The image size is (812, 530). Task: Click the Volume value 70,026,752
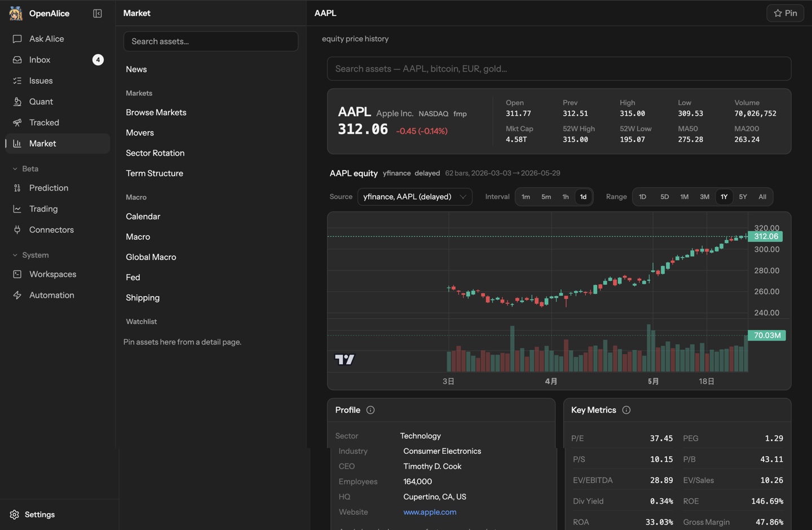coord(755,113)
